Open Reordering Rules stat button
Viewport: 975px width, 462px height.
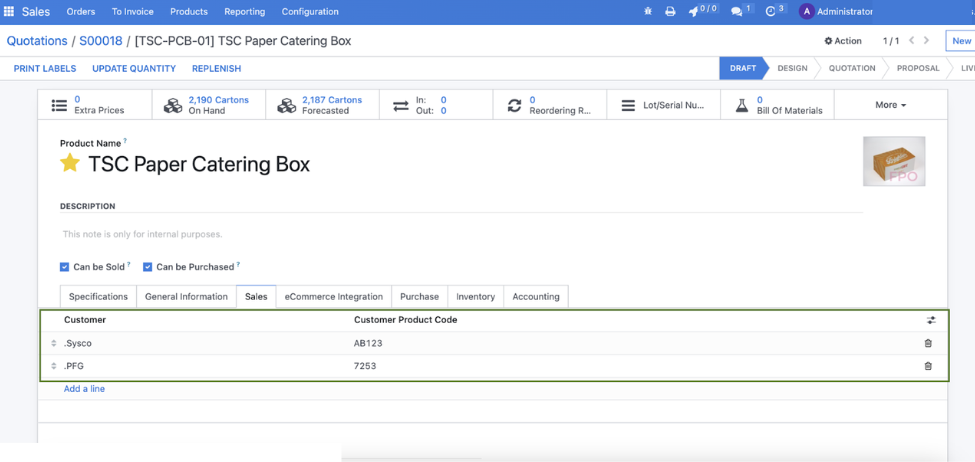(x=550, y=104)
